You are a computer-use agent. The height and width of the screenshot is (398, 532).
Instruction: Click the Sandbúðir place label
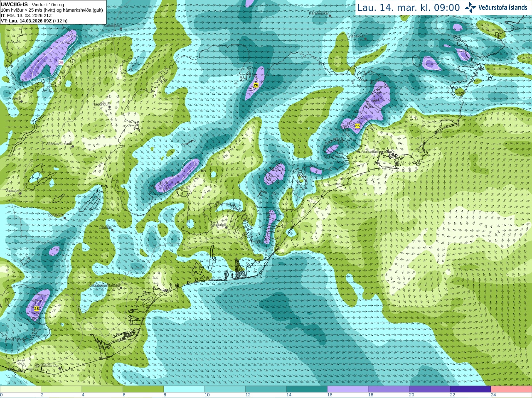pos(112,25)
